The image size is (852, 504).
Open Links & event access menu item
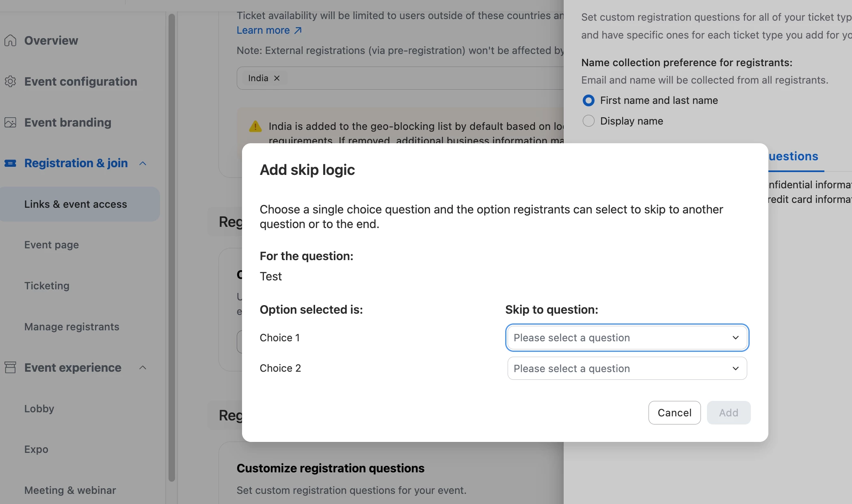click(76, 204)
